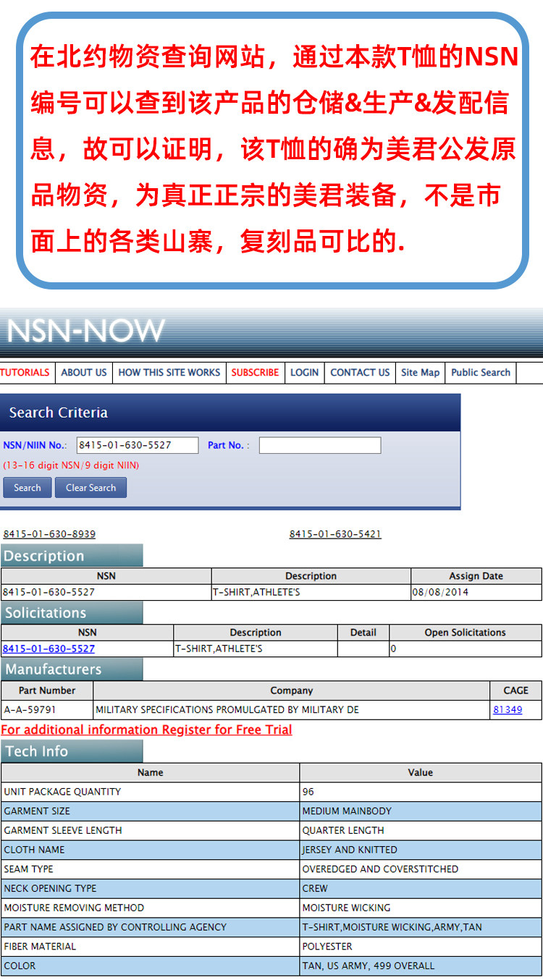The image size is (543, 980).
Task: Select the Name column header in Tech Info
Action: 150,772
